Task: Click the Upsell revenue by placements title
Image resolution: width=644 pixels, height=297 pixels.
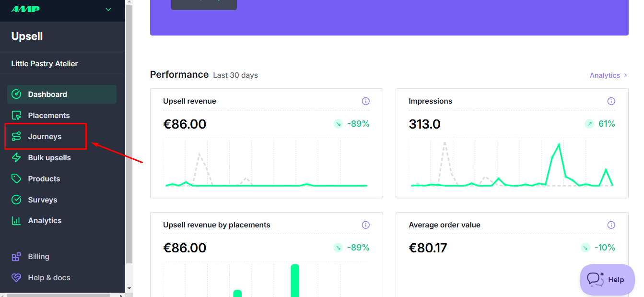Action: click(217, 225)
